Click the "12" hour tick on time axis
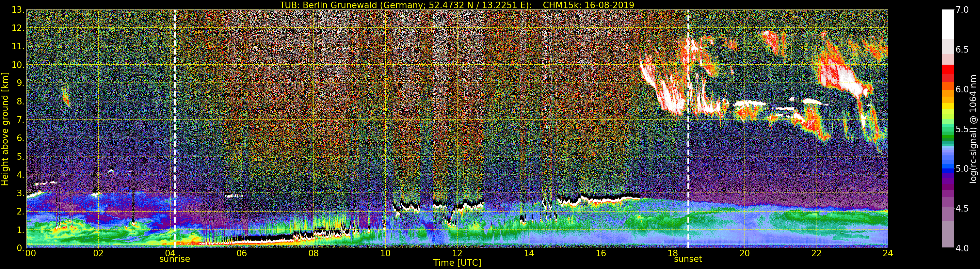Viewport: 980px width, 269px height. pos(457,253)
